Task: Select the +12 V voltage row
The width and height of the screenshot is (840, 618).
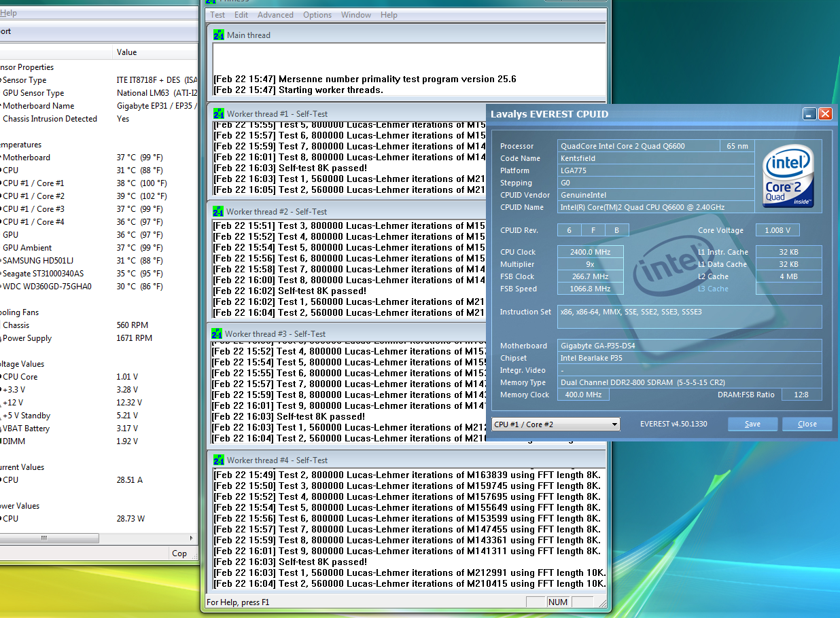Action: pyautogui.click(x=99, y=403)
